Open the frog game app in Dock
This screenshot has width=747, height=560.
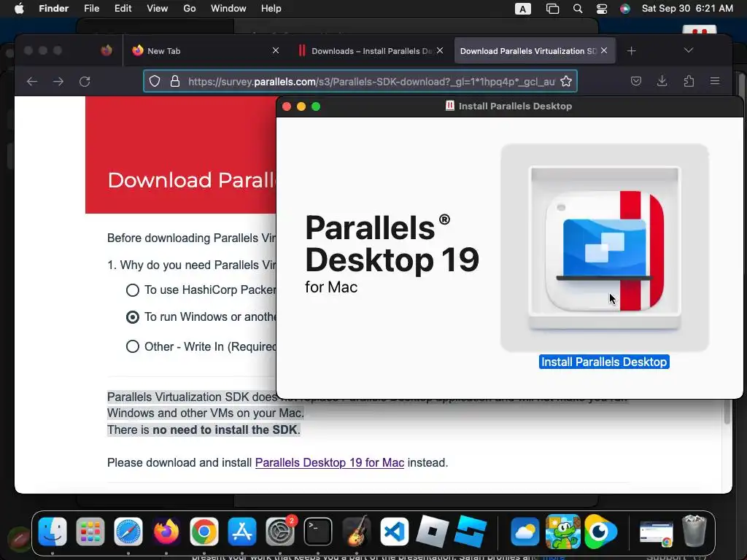pyautogui.click(x=562, y=531)
